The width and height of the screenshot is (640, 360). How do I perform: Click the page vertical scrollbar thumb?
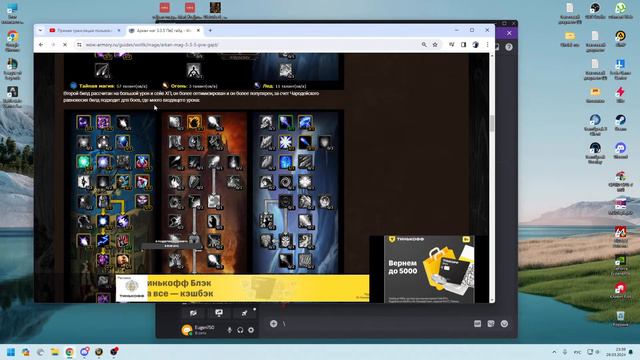[492, 123]
